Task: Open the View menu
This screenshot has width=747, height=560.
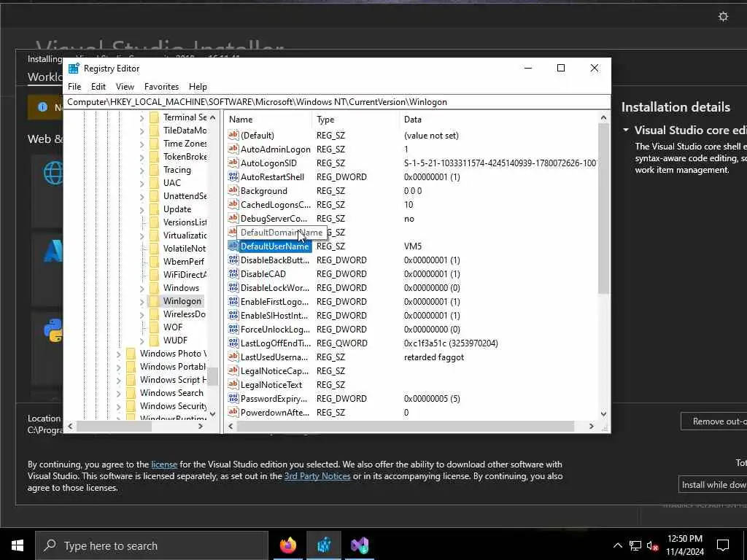Action: pos(125,87)
